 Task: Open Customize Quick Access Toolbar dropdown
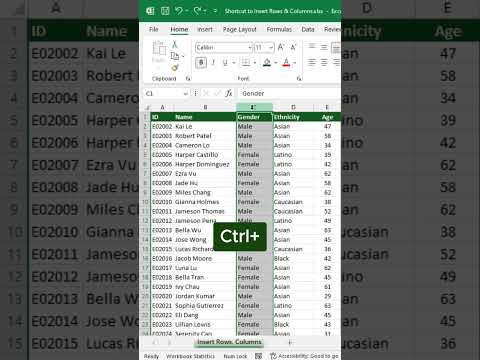tap(215, 11)
